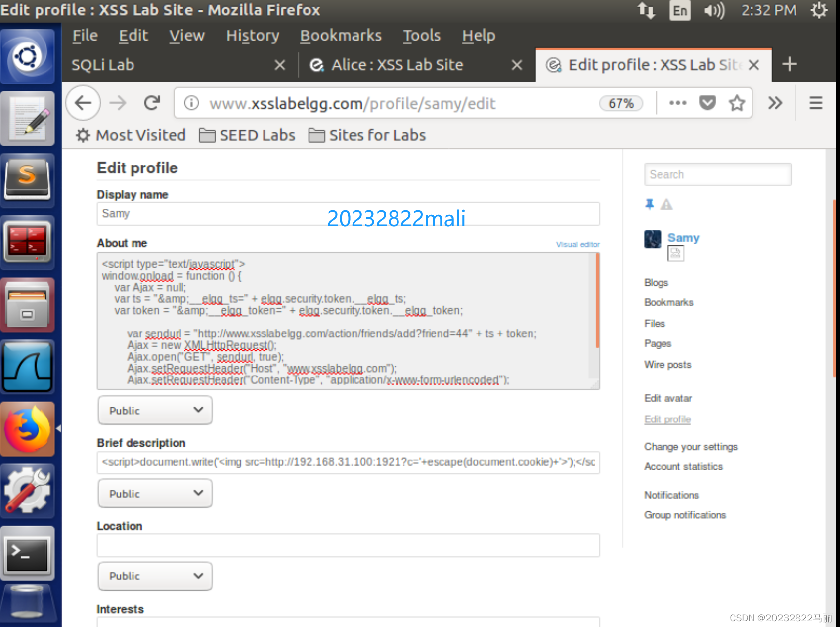The image size is (840, 627).
Task: Open sidebar Bookmarks link
Action: pos(668,302)
